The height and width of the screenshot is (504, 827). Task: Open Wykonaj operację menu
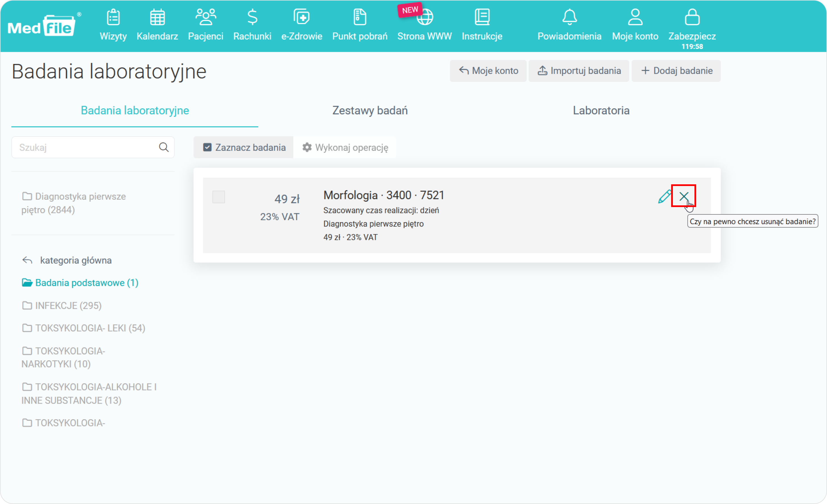(x=345, y=147)
